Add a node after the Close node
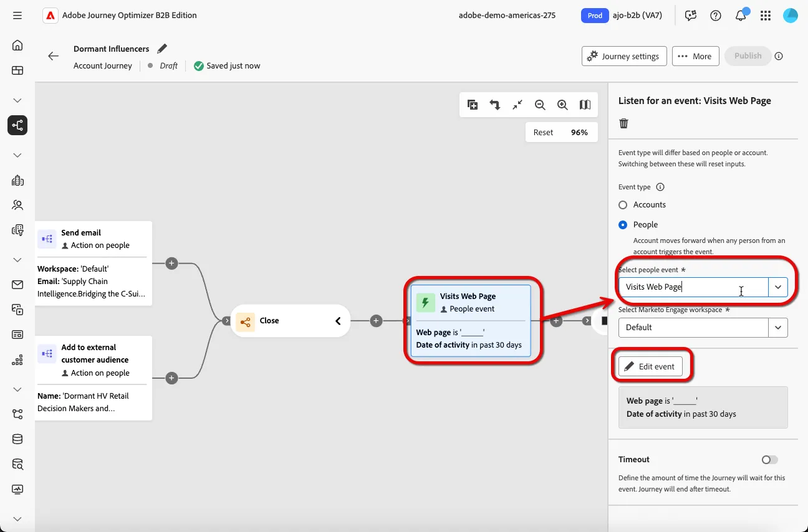808x532 pixels. click(x=376, y=321)
